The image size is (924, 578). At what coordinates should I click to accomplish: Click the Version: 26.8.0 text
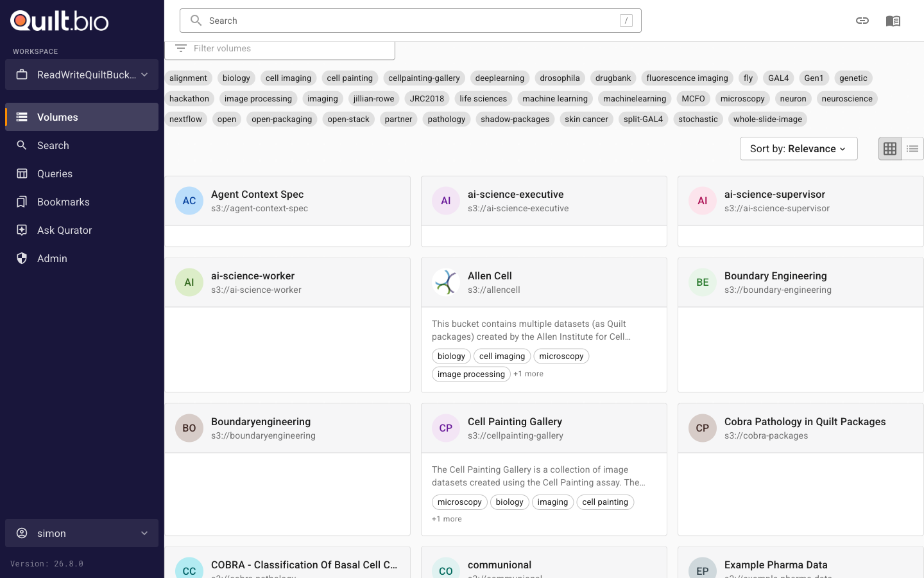click(47, 564)
